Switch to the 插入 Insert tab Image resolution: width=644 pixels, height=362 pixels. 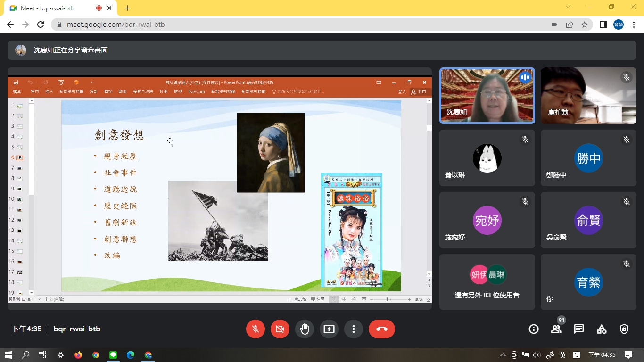[x=49, y=91]
